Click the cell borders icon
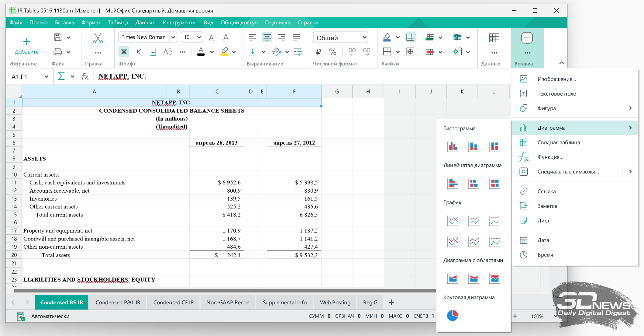Image resolution: width=644 pixels, height=336 pixels. click(x=387, y=52)
